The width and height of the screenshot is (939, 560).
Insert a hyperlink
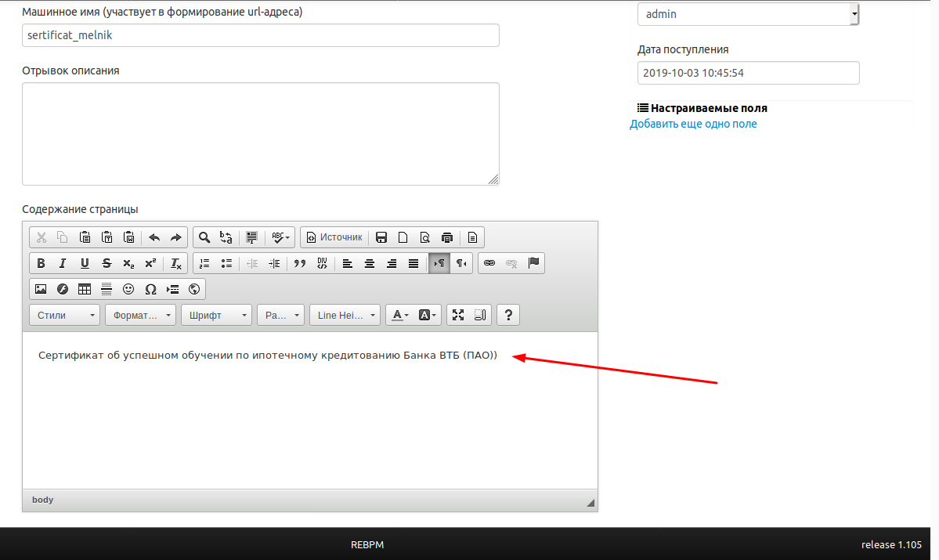click(x=489, y=263)
